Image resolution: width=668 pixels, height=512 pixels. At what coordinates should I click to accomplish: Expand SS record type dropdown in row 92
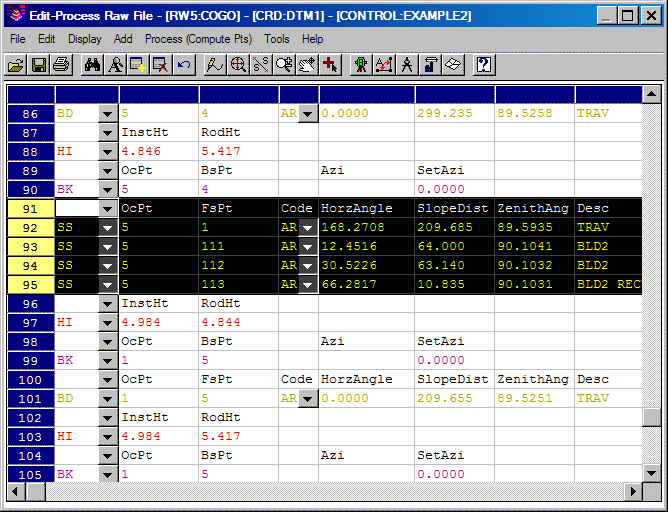point(108,228)
